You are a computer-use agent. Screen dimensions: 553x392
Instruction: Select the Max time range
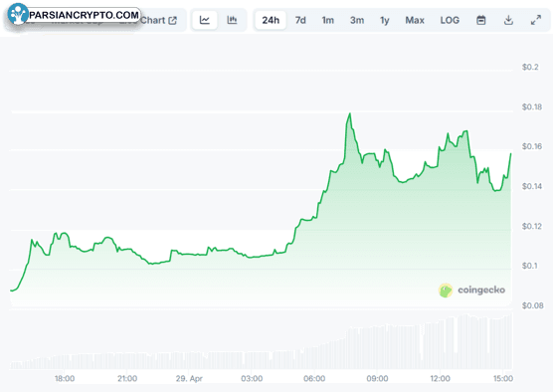click(415, 20)
